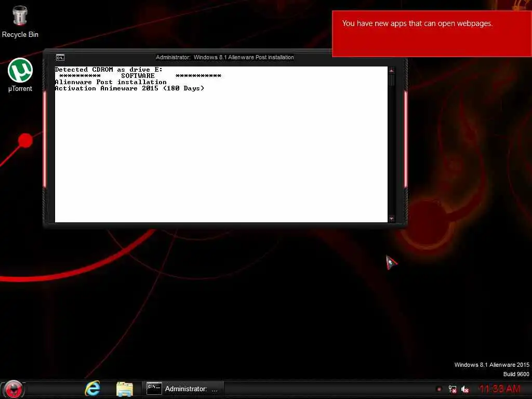Show the clock reading 11:33 AM
Image resolution: width=532 pixels, height=399 pixels.
pyautogui.click(x=499, y=389)
